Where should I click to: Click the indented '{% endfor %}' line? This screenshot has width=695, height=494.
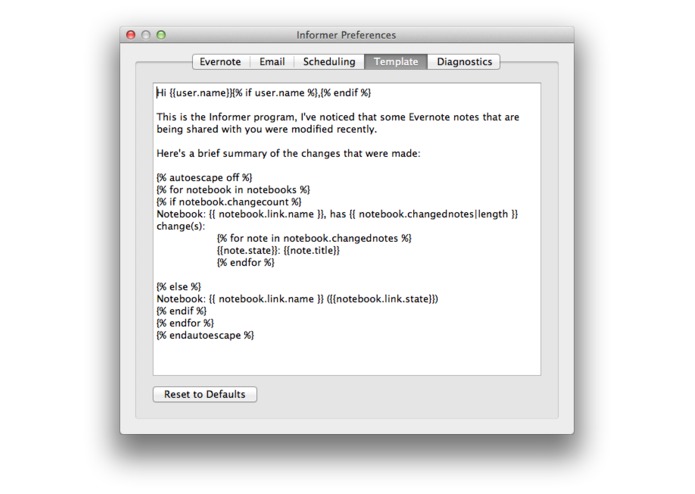[246, 263]
